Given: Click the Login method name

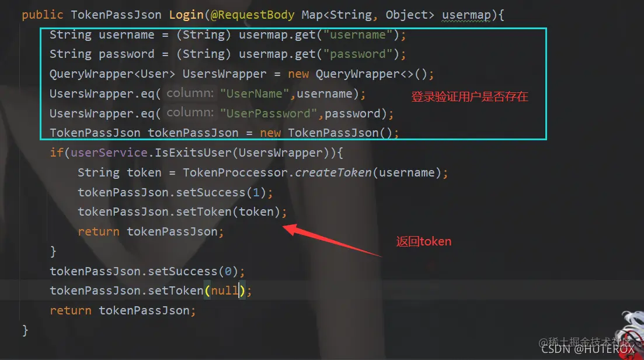Looking at the screenshot, I should click(186, 15).
